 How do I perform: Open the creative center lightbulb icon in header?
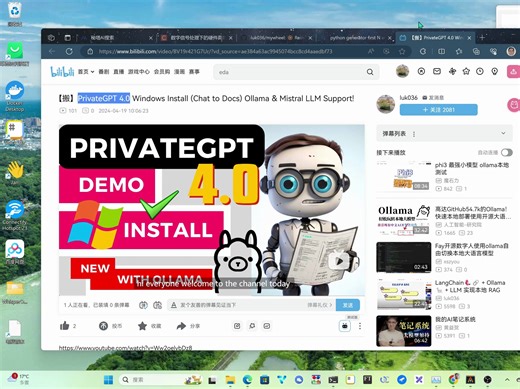[x=495, y=71]
